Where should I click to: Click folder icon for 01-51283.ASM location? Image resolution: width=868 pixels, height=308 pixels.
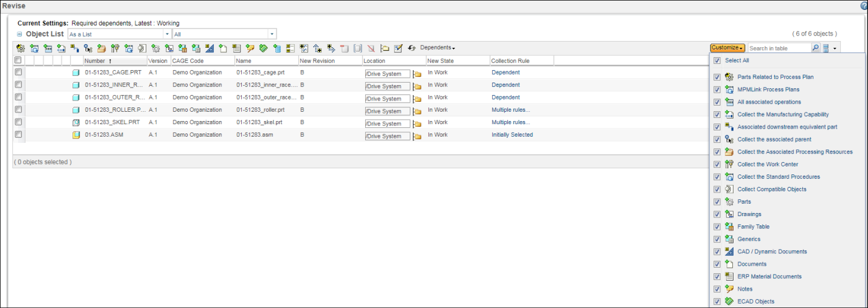click(417, 135)
